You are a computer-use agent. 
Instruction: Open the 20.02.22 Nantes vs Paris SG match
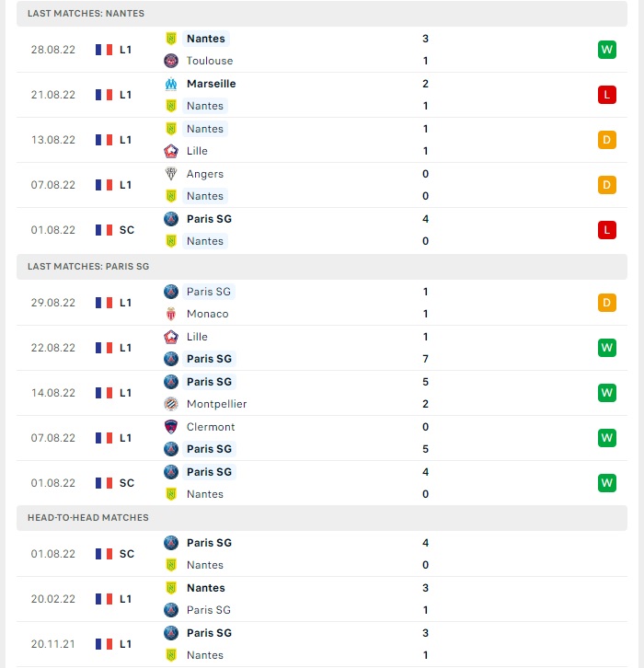(x=322, y=599)
